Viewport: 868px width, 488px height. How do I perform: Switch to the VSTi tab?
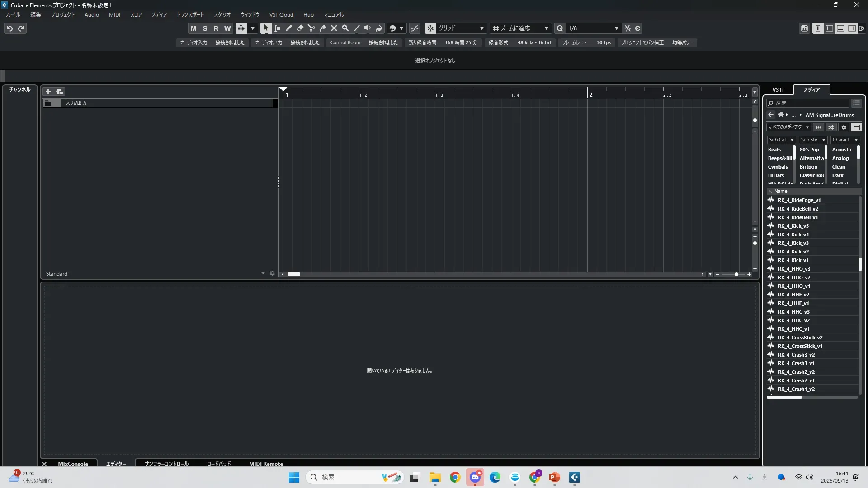coord(778,90)
